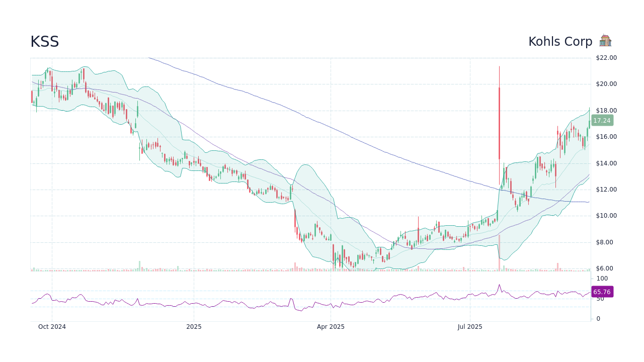
Task: Select the $6.00 gridline label
Action: pos(604,268)
